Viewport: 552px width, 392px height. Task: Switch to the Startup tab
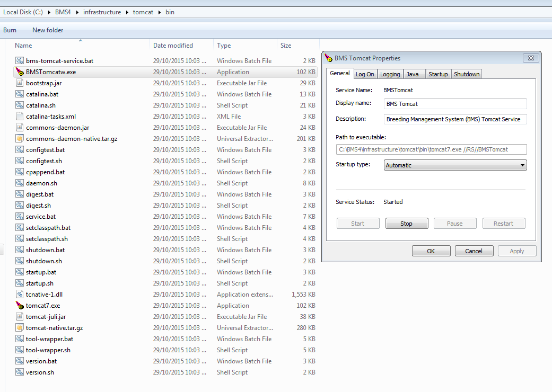coord(438,74)
